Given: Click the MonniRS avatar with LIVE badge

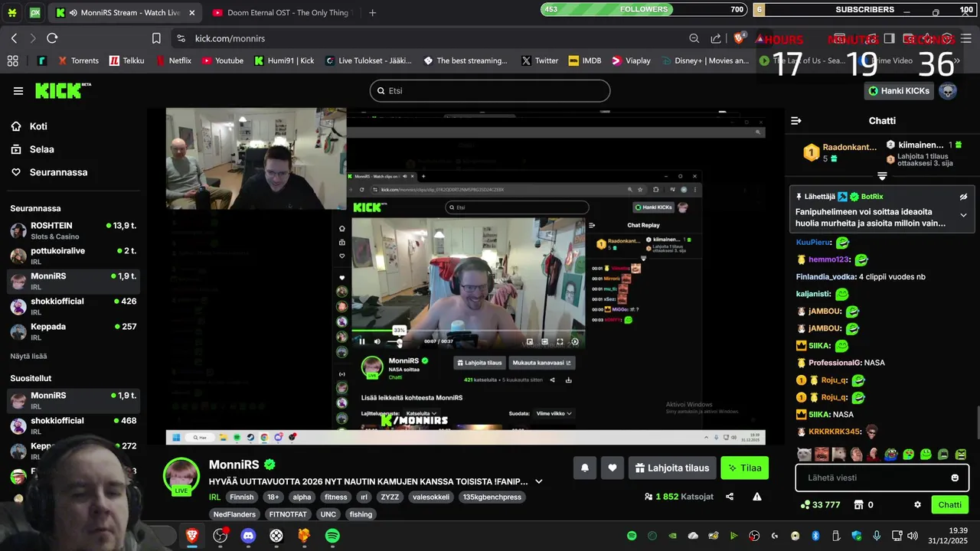Looking at the screenshot, I should pos(181,476).
